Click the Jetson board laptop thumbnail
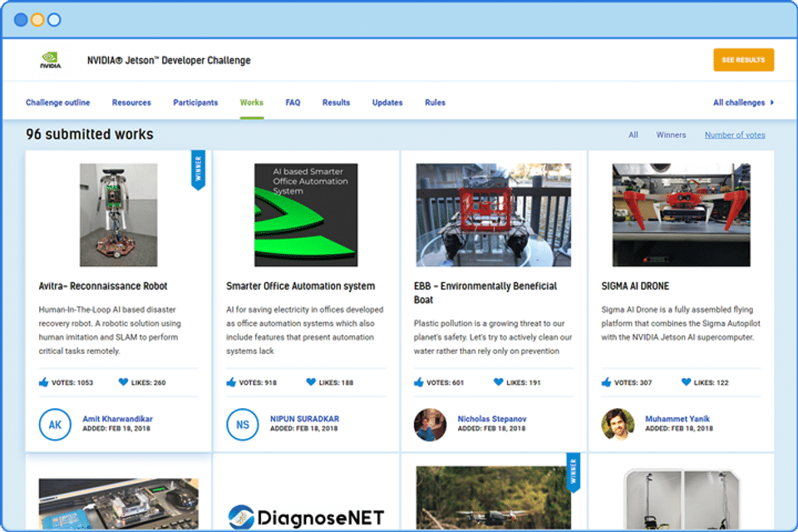798x532 pixels. tap(119, 504)
